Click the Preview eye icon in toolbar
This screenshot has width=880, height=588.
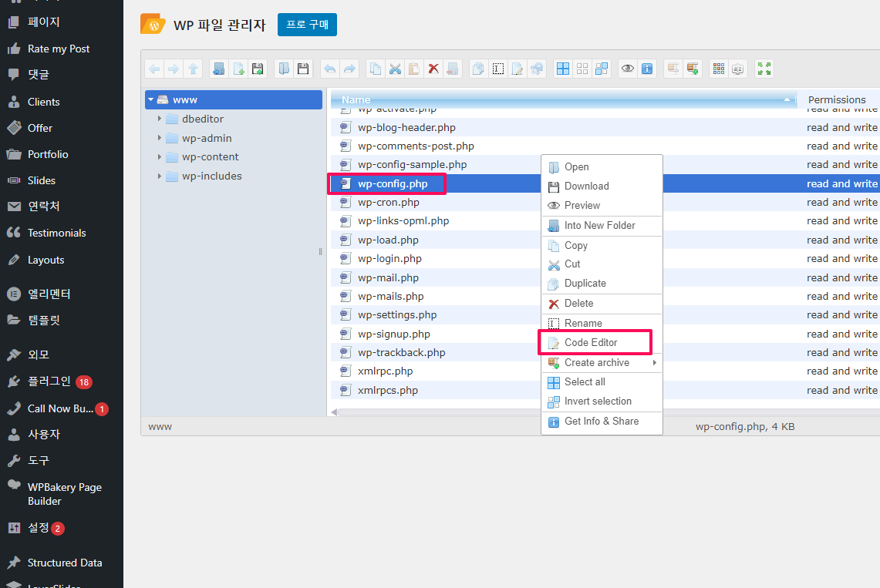[x=628, y=69]
